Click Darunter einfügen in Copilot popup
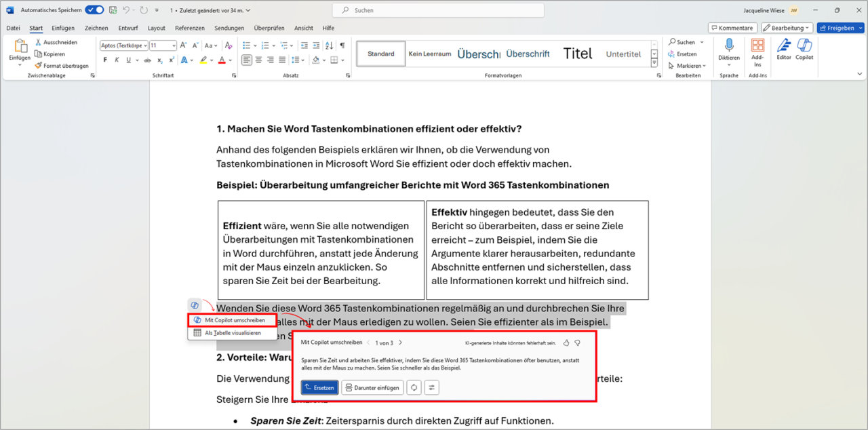Screen dimensions: 868x430 tap(372, 387)
